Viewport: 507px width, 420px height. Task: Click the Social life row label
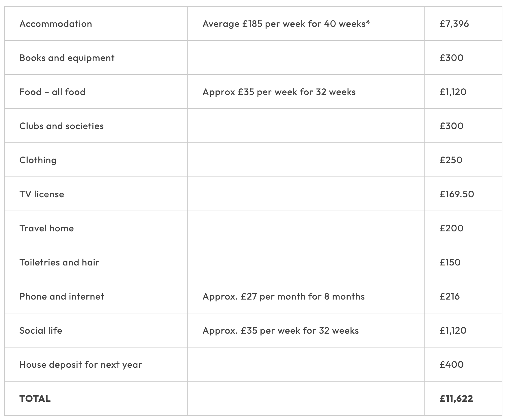pyautogui.click(x=41, y=330)
